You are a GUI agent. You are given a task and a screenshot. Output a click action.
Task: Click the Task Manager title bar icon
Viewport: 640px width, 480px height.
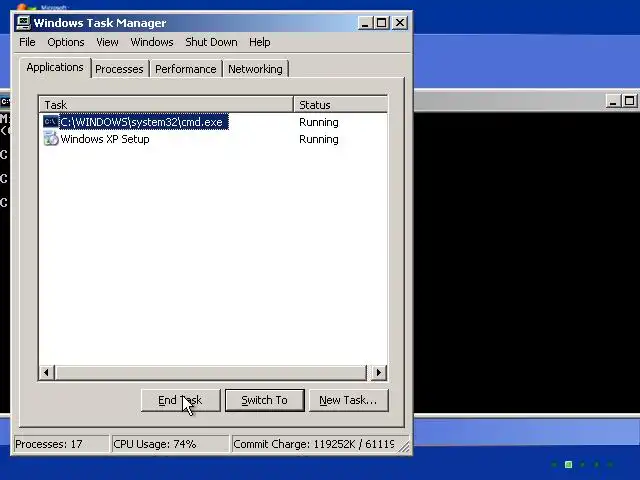pos(23,23)
